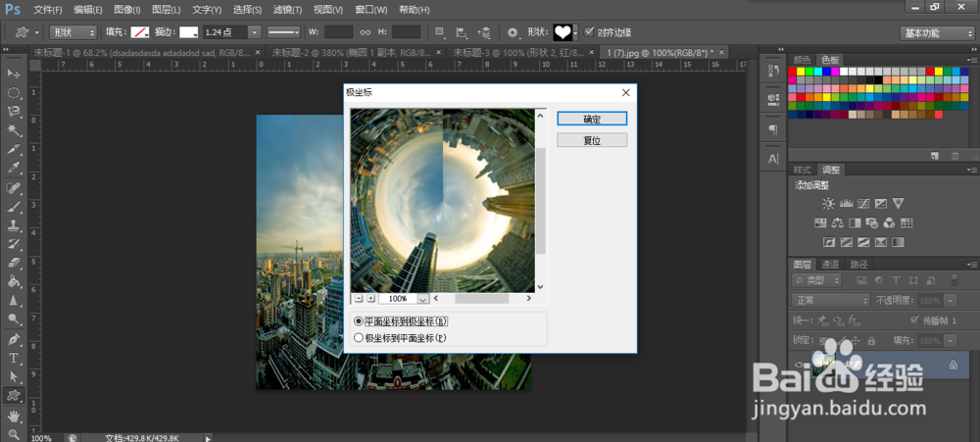Open the 基本功能 workspace dropdown

[x=937, y=33]
